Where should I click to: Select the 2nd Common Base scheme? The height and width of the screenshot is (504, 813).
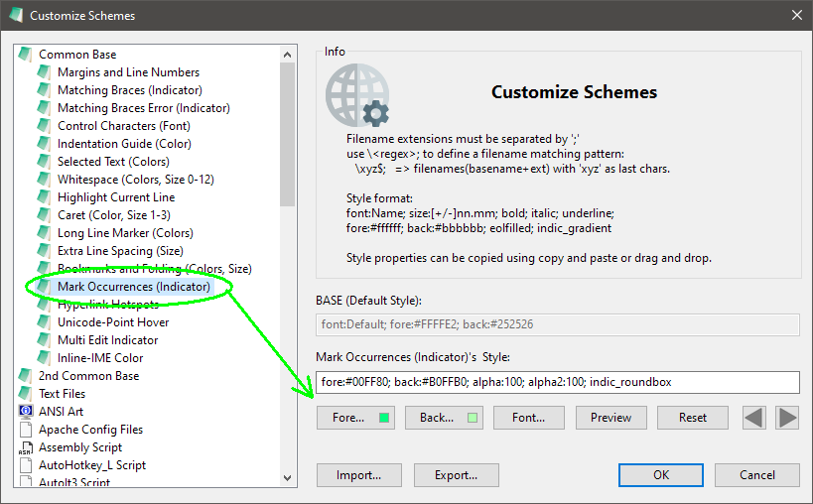[x=88, y=376]
